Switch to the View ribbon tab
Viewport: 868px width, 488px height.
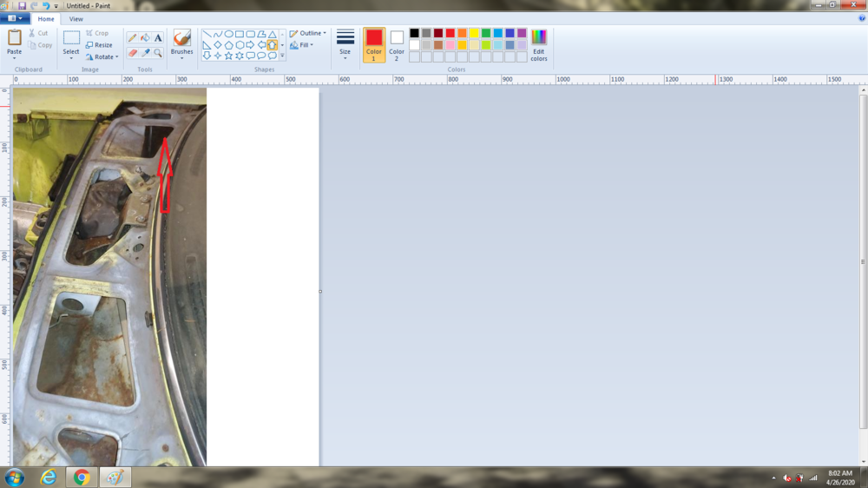click(76, 18)
